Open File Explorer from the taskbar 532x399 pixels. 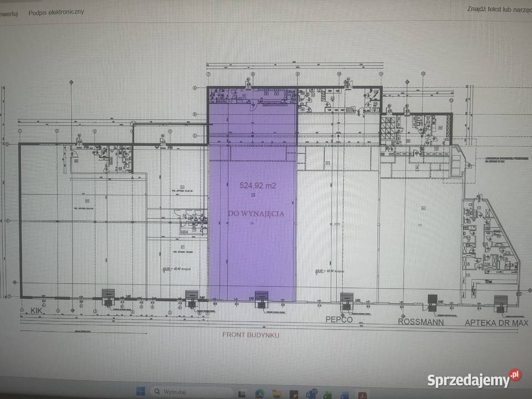(277, 393)
